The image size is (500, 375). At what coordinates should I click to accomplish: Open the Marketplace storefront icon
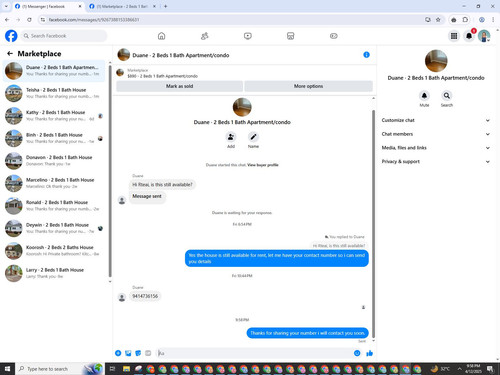(290, 36)
